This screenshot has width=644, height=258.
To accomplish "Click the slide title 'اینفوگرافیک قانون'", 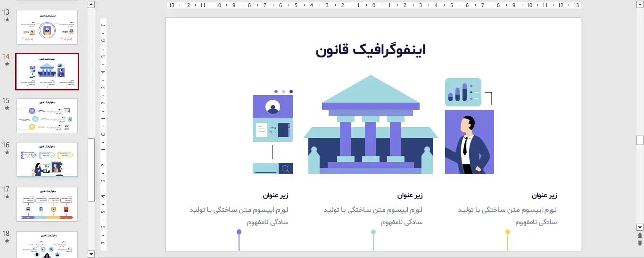I will 371,50.
